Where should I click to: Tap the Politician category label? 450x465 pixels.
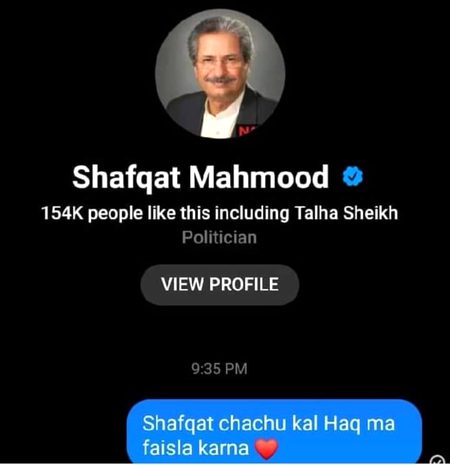pyautogui.click(x=219, y=238)
